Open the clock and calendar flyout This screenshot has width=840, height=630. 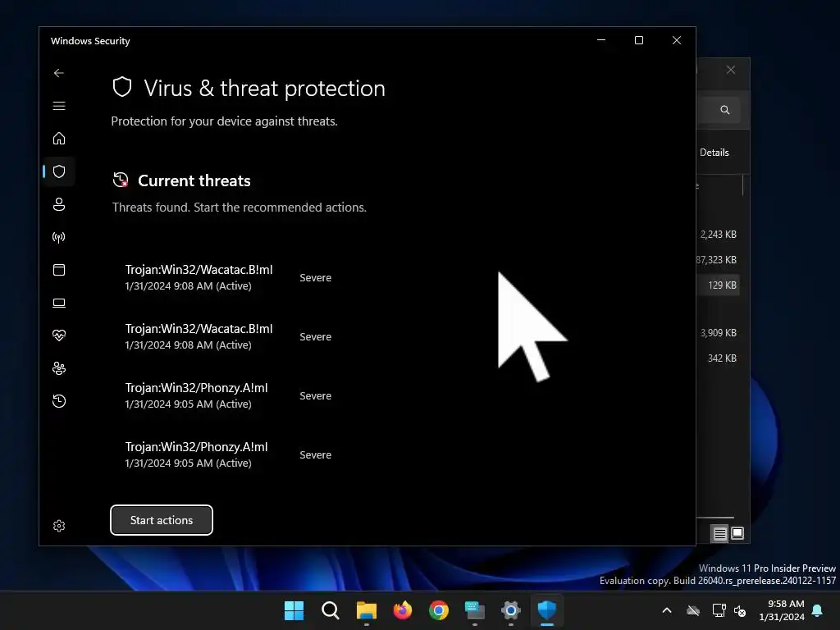point(782,610)
